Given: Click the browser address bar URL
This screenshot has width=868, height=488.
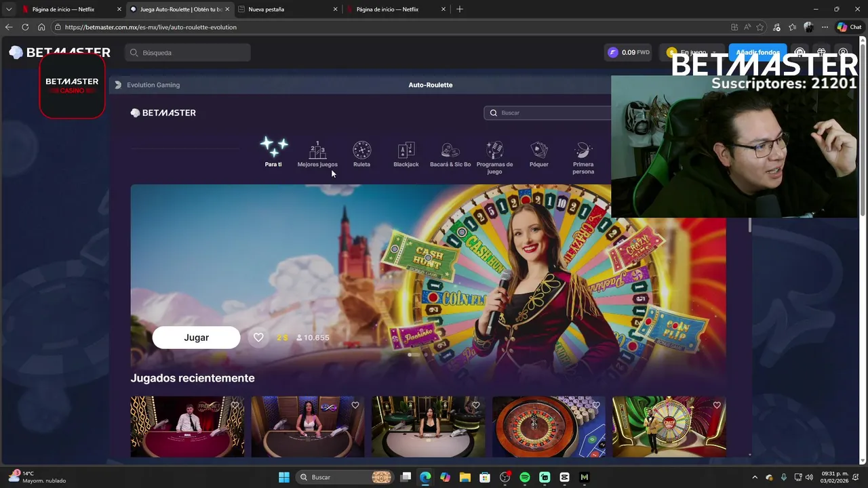Looking at the screenshot, I should [151, 27].
